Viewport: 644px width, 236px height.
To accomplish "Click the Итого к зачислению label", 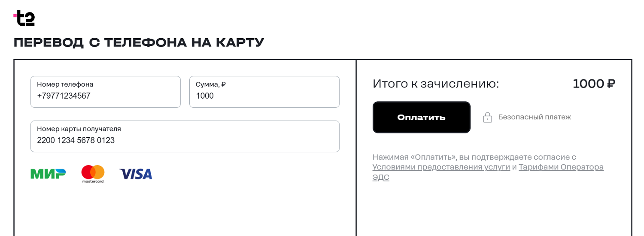I will 436,84.
